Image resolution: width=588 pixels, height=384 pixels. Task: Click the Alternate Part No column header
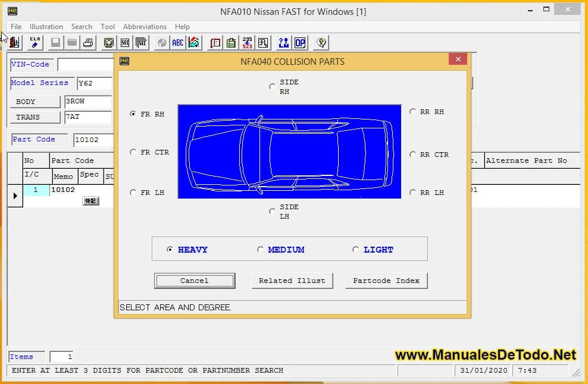tap(532, 160)
